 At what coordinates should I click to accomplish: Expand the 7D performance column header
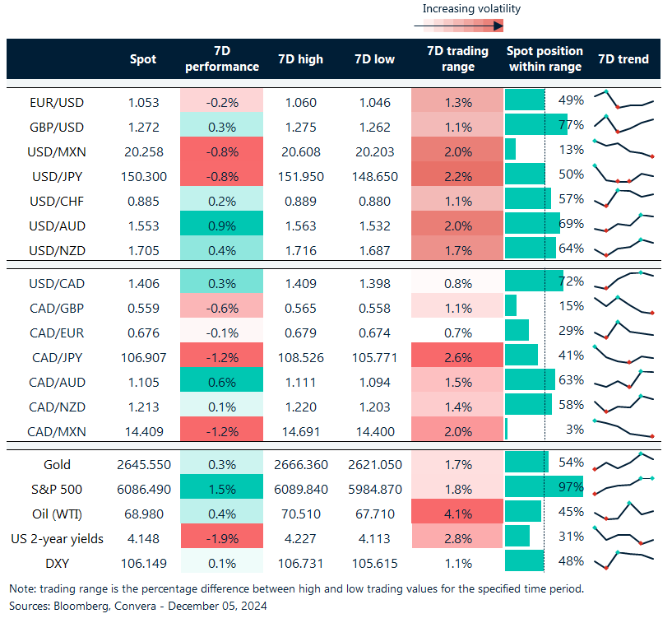coord(221,58)
